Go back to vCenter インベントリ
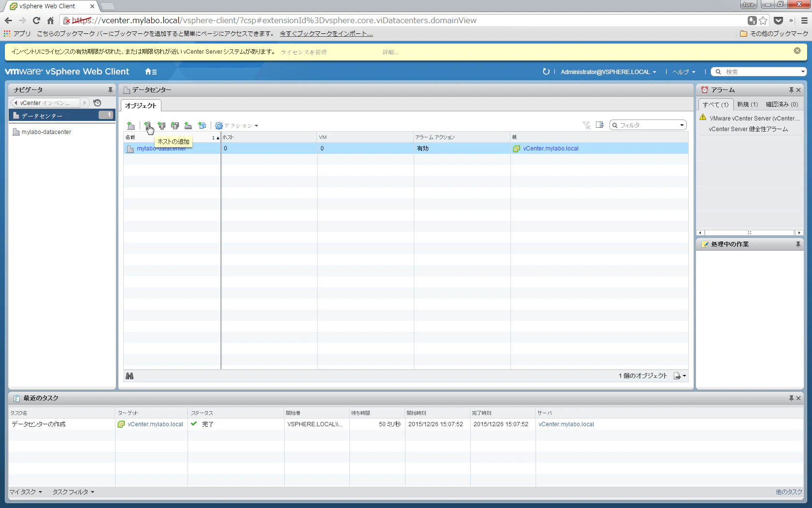Image resolution: width=812 pixels, height=508 pixels. point(44,103)
